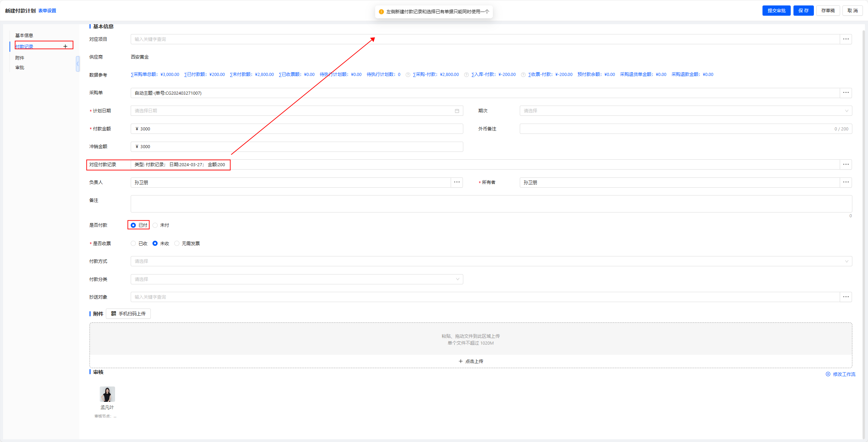This screenshot has width=868, height=442.
Task: Click the 修改工作流 plus circle icon
Action: [x=828, y=374]
